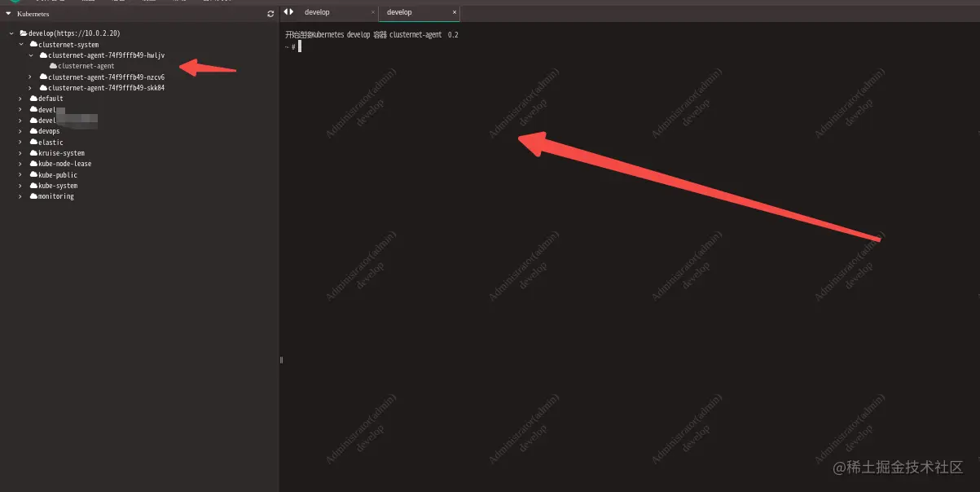The width and height of the screenshot is (980, 492).
Task: Click clusternet-system cloud icon
Action: (33, 44)
